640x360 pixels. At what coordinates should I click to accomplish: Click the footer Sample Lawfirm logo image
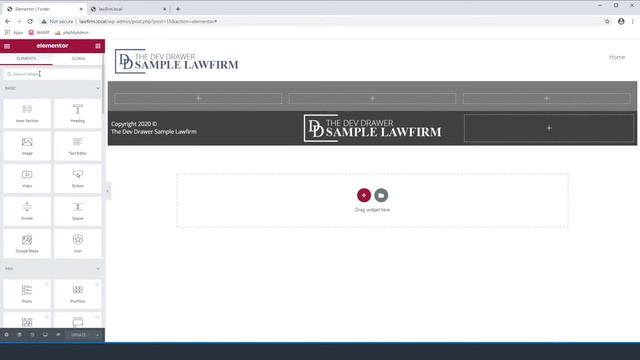point(373,128)
